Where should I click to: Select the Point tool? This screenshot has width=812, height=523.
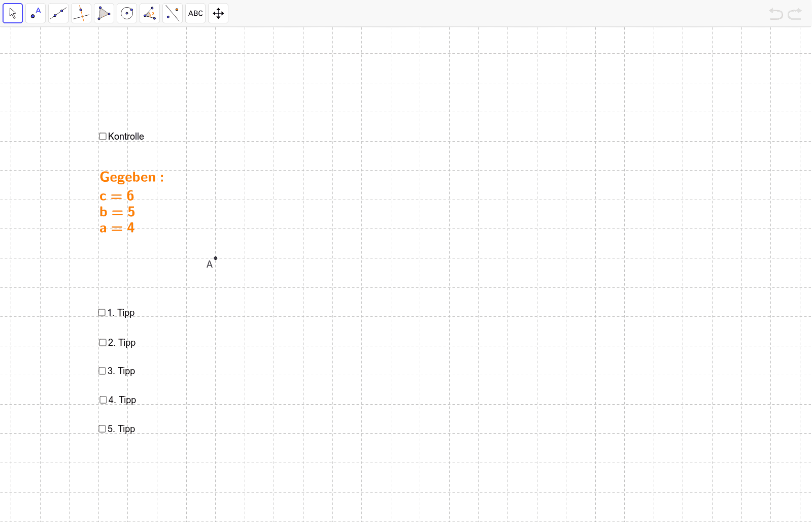pos(36,13)
